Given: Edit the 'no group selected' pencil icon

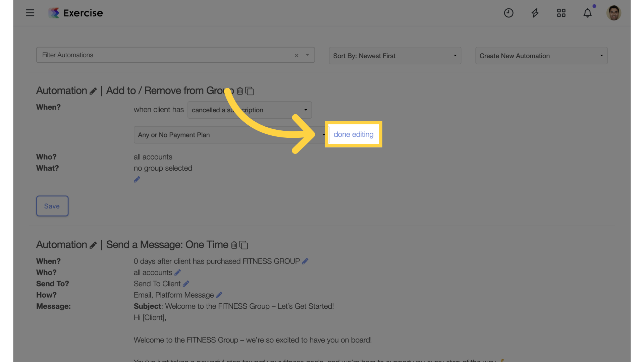Looking at the screenshot, I should [x=137, y=180].
